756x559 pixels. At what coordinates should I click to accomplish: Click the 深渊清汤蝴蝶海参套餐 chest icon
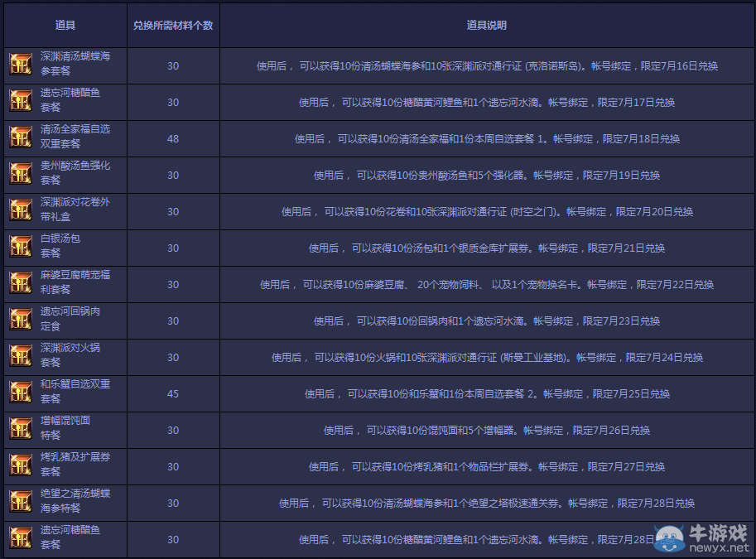pos(20,65)
